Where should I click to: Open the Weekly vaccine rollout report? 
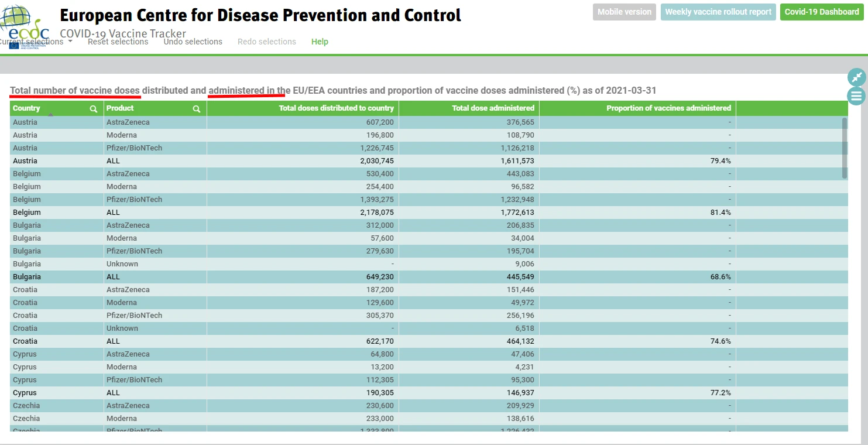pos(718,12)
